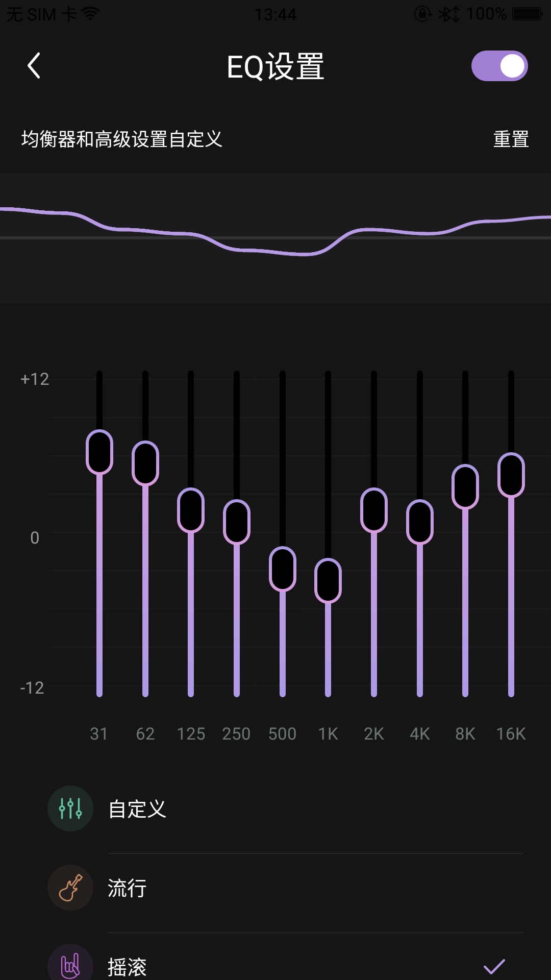Click the 自定义 equalizer sliders icon
Viewport: 551px width, 980px height.
point(70,808)
